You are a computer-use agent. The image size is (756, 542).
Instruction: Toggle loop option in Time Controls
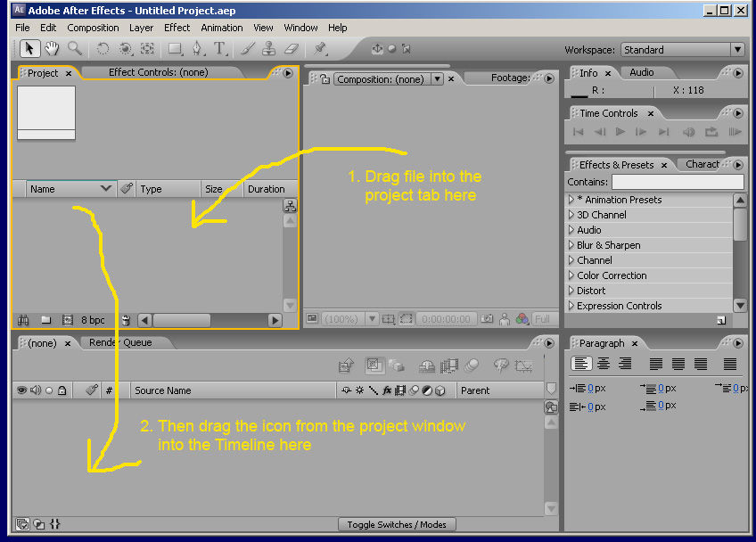tap(711, 132)
